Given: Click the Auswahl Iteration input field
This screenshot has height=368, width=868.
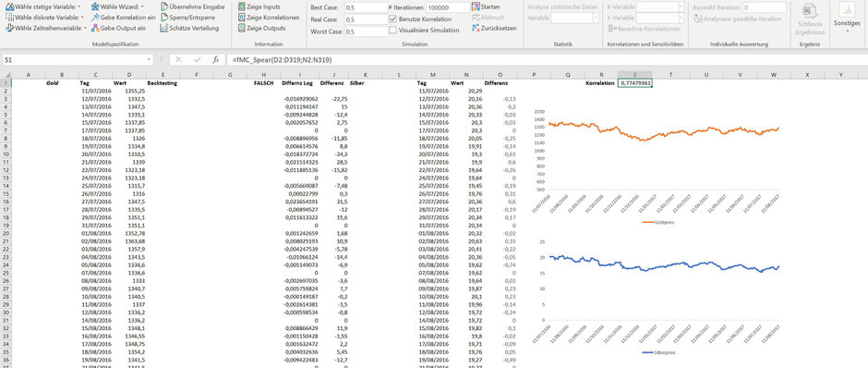Looking at the screenshot, I should (x=764, y=7).
